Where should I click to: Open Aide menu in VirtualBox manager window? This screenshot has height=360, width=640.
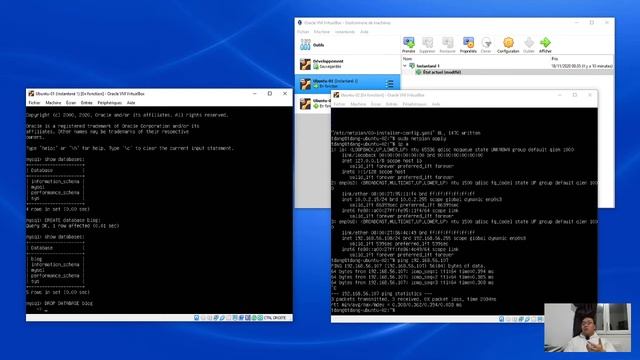tap(364, 32)
